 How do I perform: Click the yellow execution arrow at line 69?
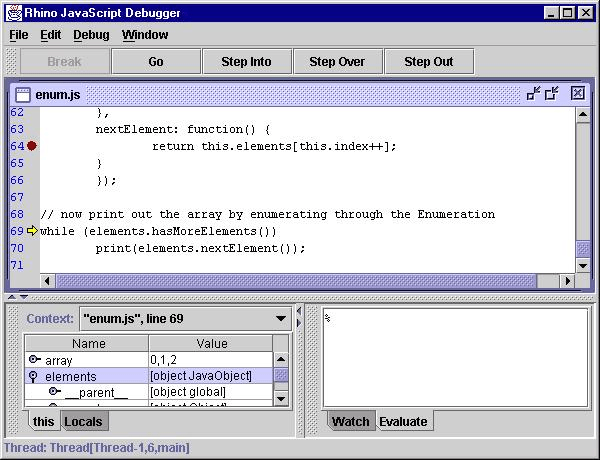pyautogui.click(x=31, y=231)
